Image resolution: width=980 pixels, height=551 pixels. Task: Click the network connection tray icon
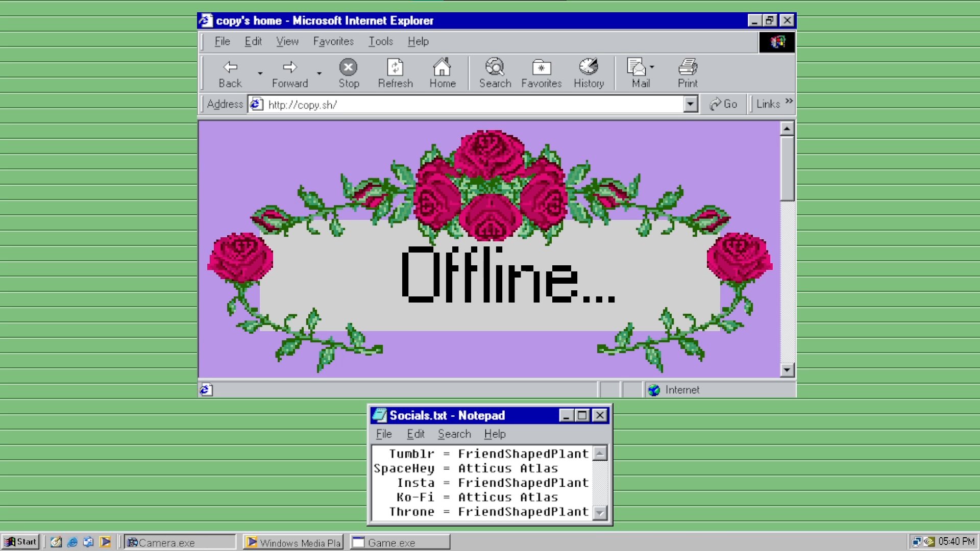[917, 541]
